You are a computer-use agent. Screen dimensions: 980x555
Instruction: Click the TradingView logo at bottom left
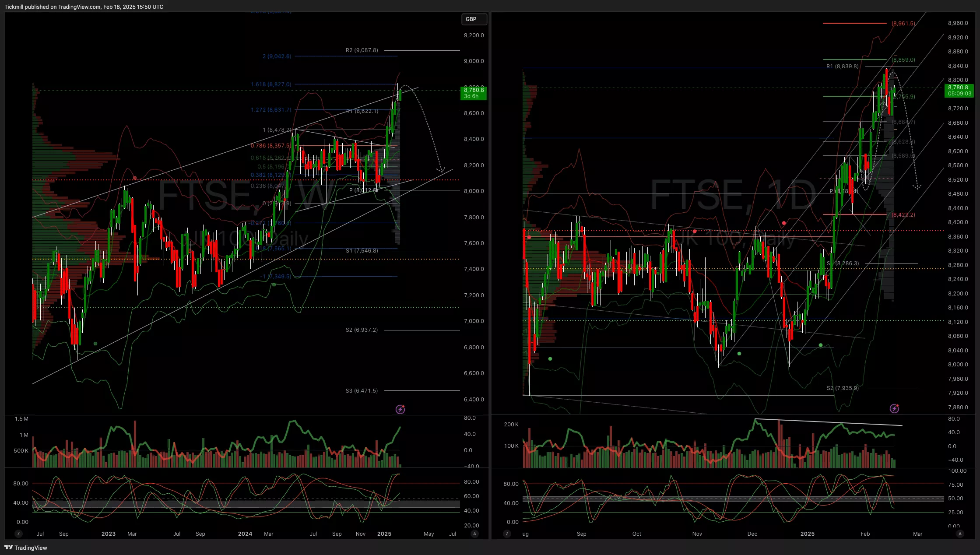[x=26, y=548]
